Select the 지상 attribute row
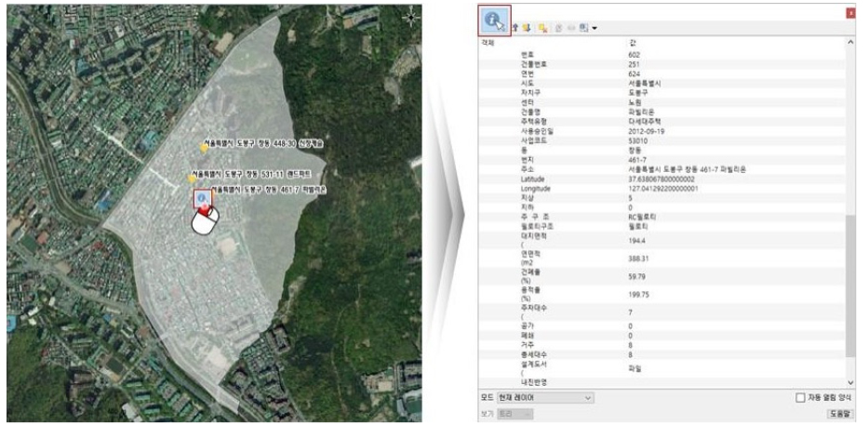This screenshot has width=868, height=424. [x=661, y=198]
